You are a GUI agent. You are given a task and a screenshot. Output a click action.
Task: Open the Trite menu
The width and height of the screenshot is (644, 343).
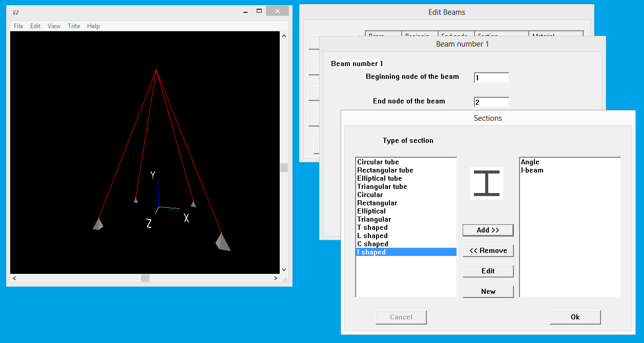[74, 26]
